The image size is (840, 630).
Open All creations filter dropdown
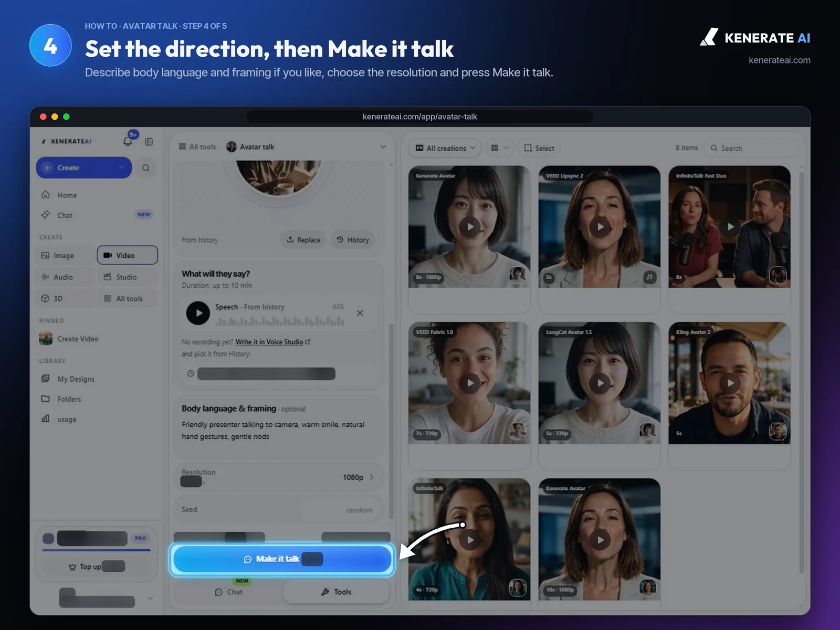pos(445,148)
